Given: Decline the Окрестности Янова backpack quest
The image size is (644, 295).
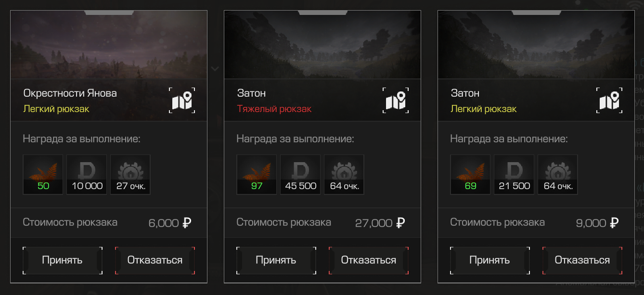Looking at the screenshot, I should coord(155,260).
